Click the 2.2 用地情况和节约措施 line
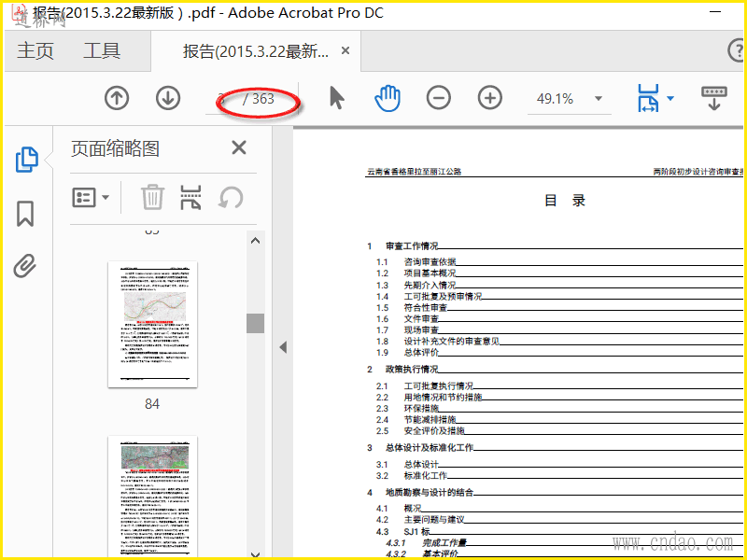 tap(559, 398)
